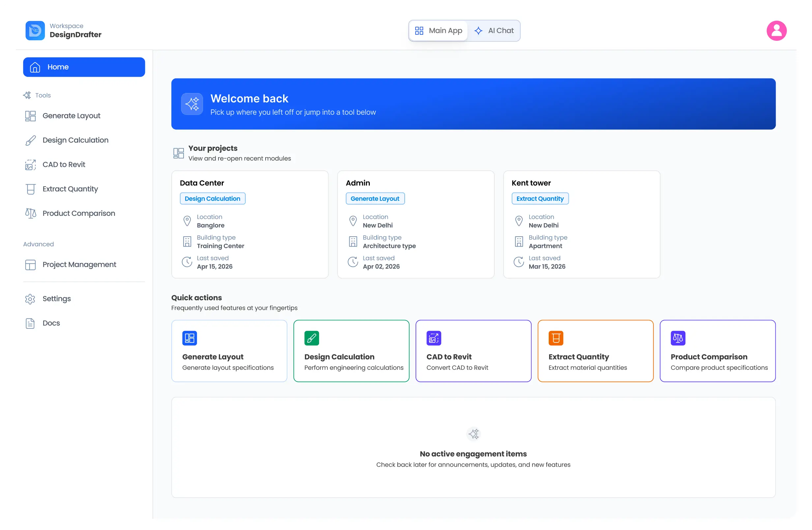Image resolution: width=812 pixels, height=530 pixels.
Task: Click the Extract Quantity tag on Kent tower
Action: 540,199
